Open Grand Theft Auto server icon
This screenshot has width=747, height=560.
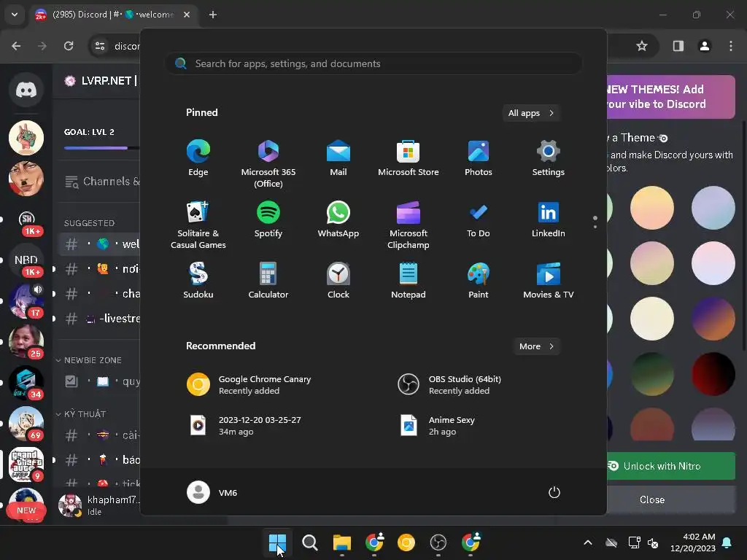pos(26,464)
